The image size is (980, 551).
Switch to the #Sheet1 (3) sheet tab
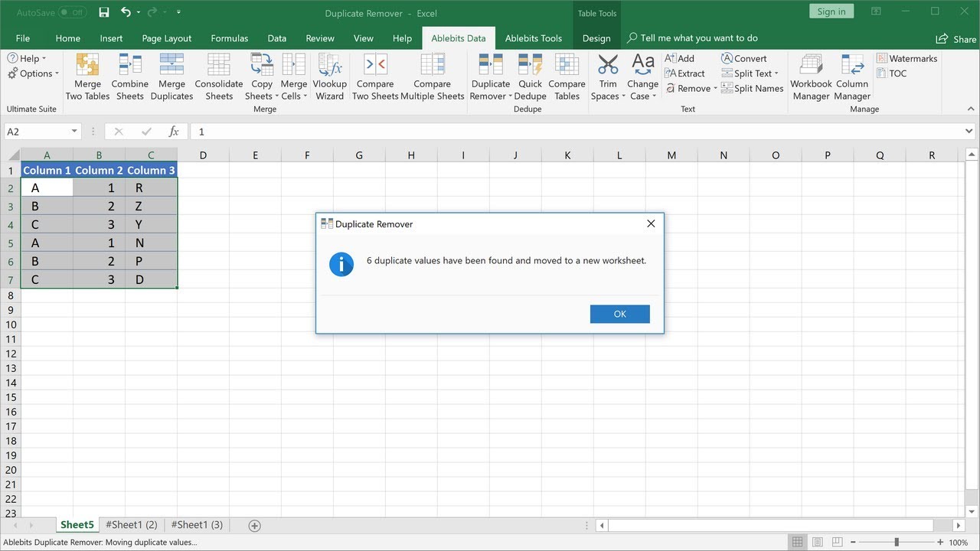pos(197,525)
